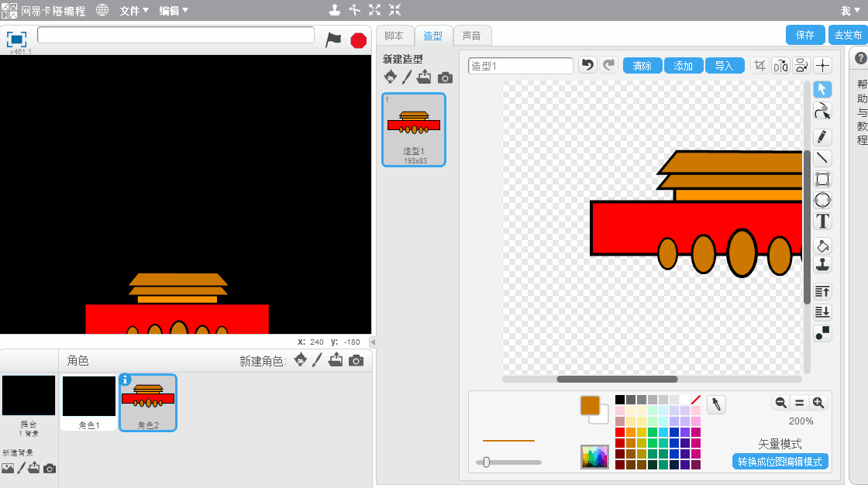868x488 pixels.
Task: Select the Delete scissors in top bar
Action: point(354,10)
